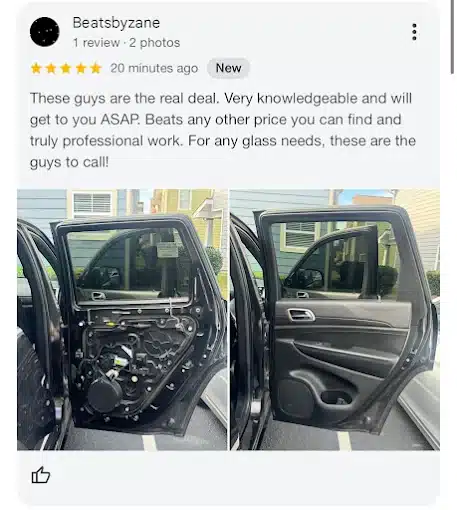This screenshot has width=457, height=510.
Task: Click the fourth yellow rating star
Action: point(81,68)
